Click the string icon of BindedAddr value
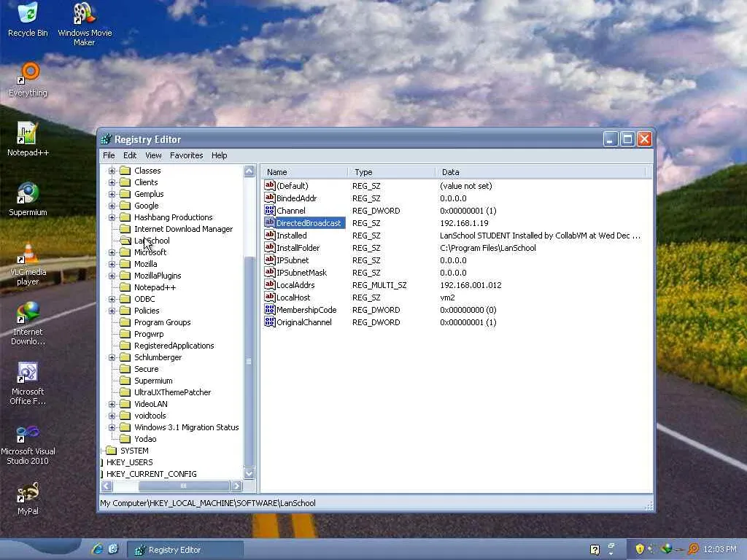The height and width of the screenshot is (560, 747). tap(270, 198)
